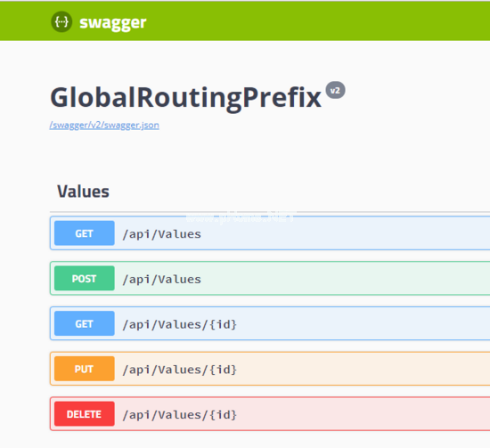Click the GET badge for /api/Values/{id}
This screenshot has width=490, height=448.
pos(85,323)
